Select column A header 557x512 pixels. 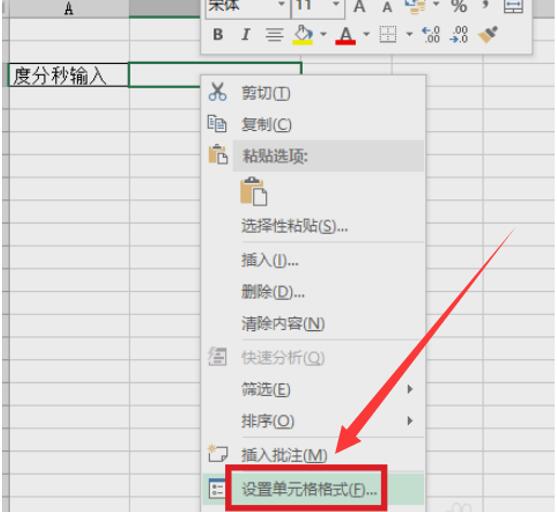pyautogui.click(x=69, y=9)
